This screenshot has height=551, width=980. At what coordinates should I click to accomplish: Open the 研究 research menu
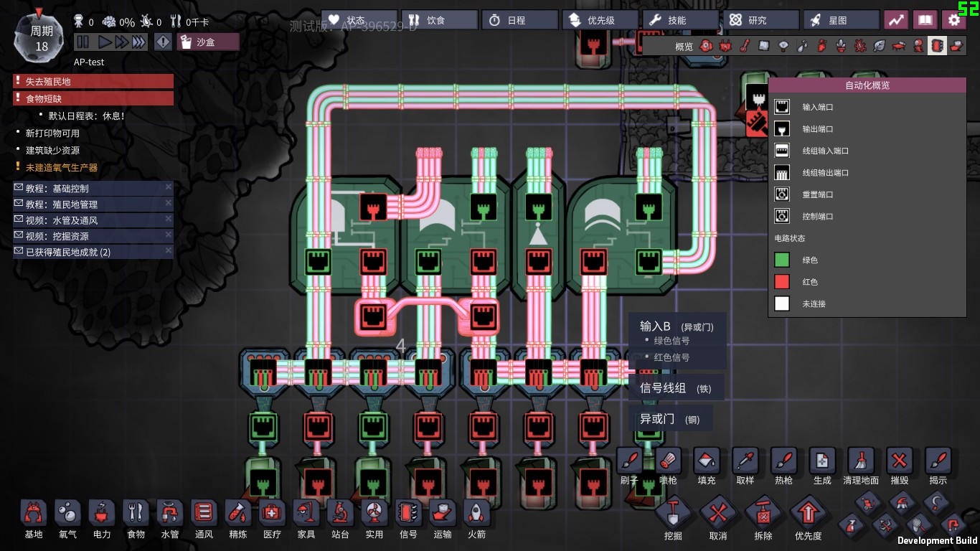click(x=760, y=20)
